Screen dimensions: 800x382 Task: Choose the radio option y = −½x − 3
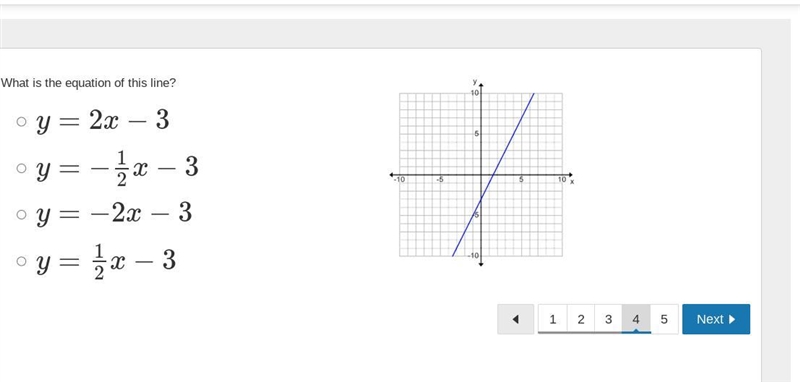[x=21, y=168]
